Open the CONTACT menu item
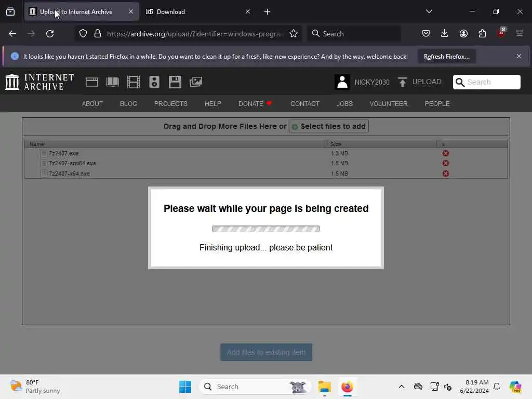The image size is (532, 399). tap(305, 104)
